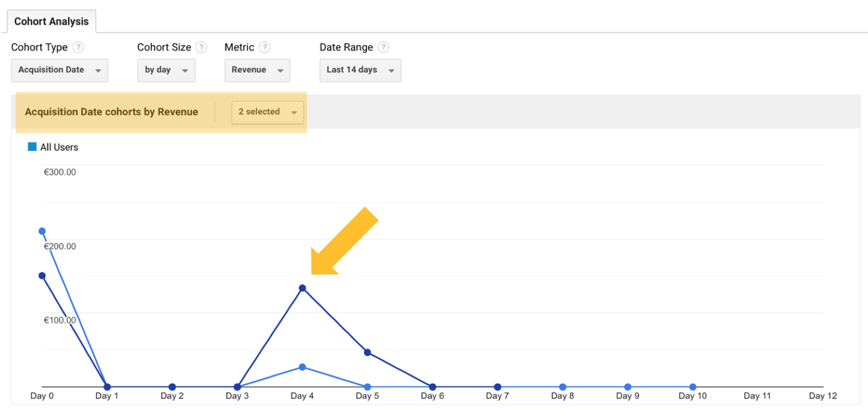Click the dark blue Day 0 data point
868x420 pixels.
42,276
